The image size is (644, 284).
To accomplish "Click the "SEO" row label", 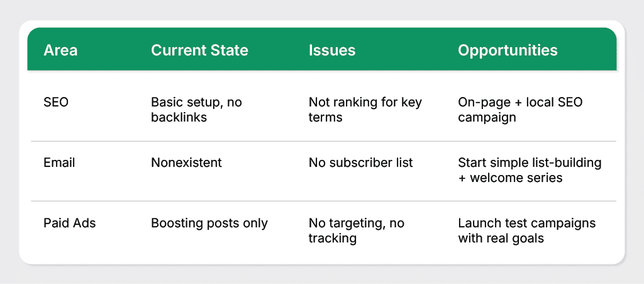I will tap(56, 102).
